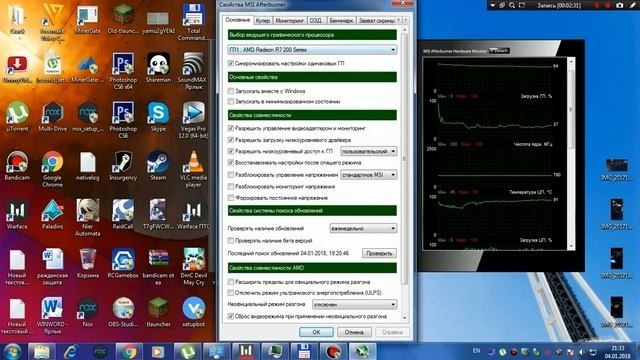Image resolution: width=640 pixels, height=360 pixels.
Task: Open the Photoshop CS6 x64 shortcut
Action: click(x=123, y=71)
